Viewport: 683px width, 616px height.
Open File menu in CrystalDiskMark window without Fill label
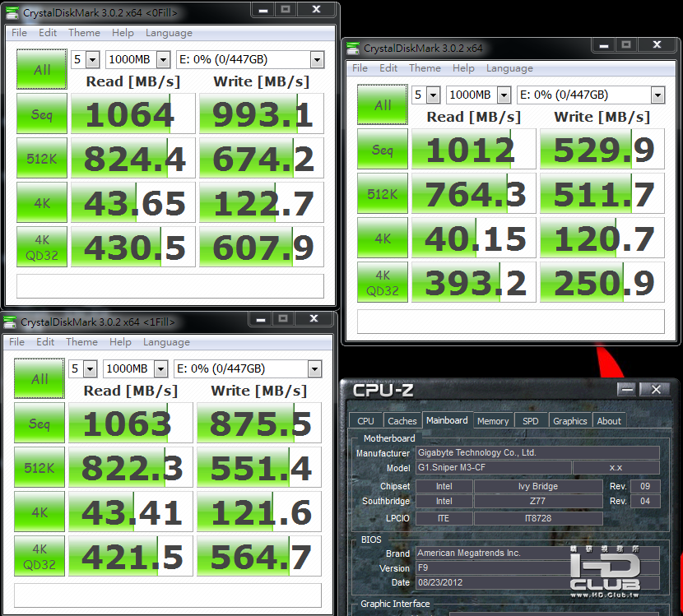coord(360,68)
